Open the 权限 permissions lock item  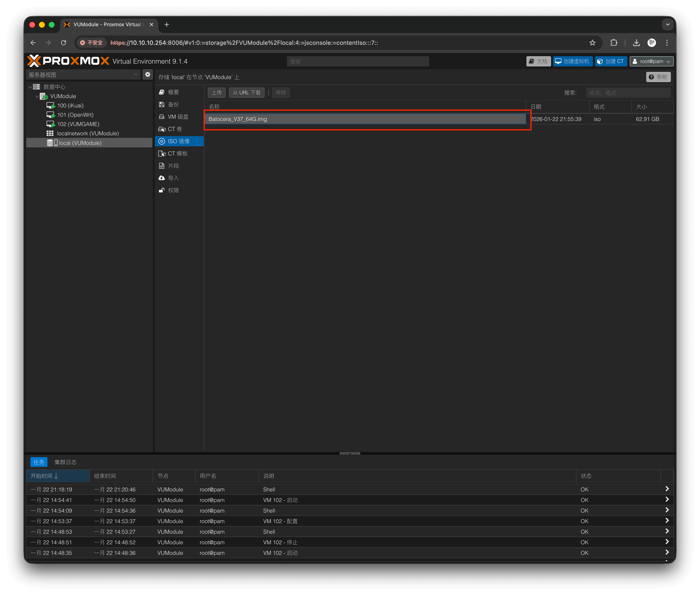click(173, 190)
